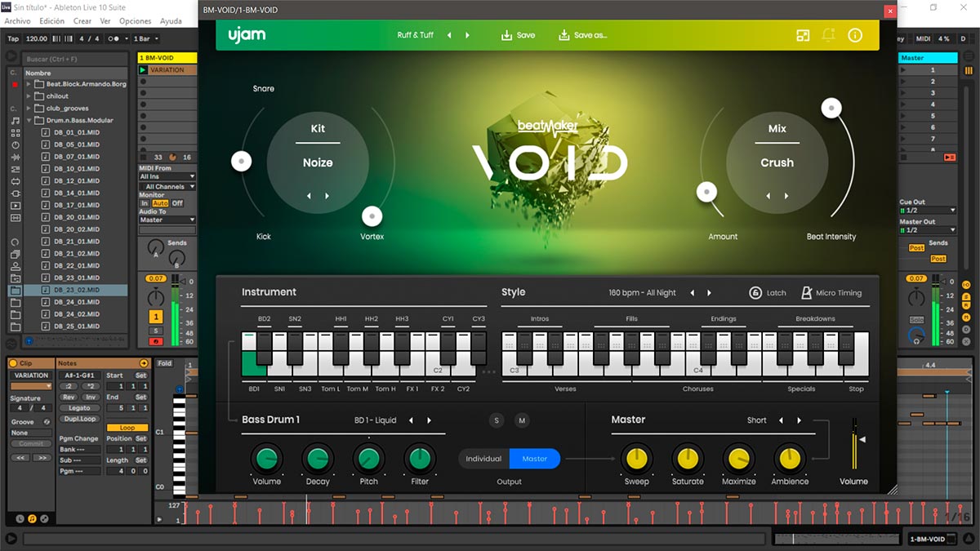
Task: Open Micro Timing settings
Action: click(831, 293)
